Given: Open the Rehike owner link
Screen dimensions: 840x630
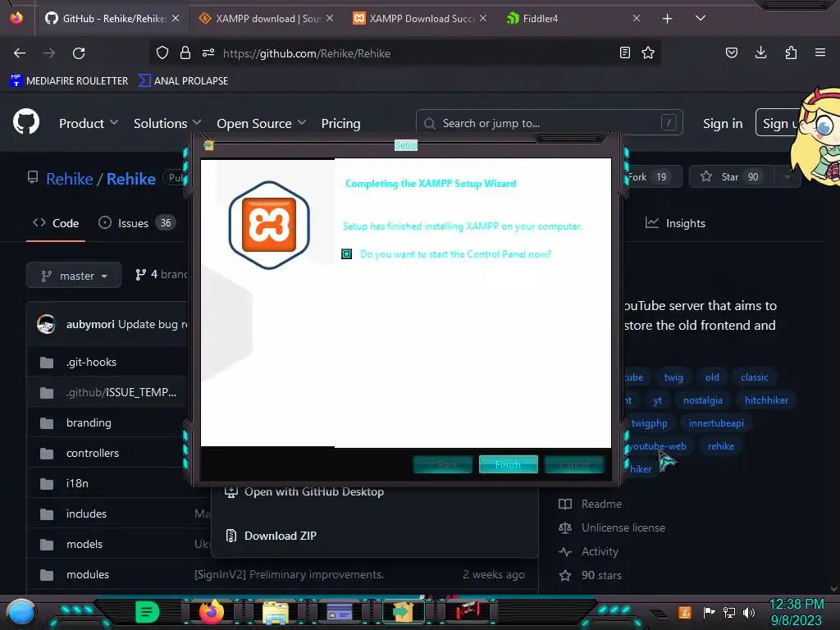Looking at the screenshot, I should [x=70, y=178].
